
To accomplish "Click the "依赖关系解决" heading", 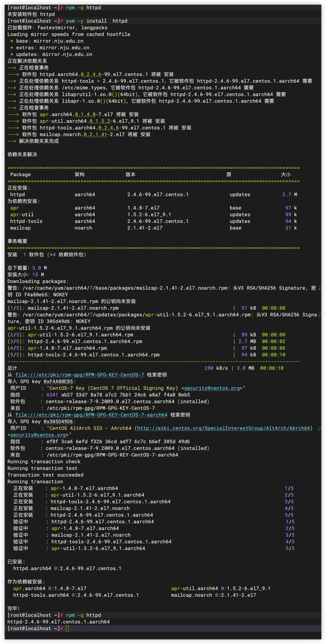I will (22, 154).
